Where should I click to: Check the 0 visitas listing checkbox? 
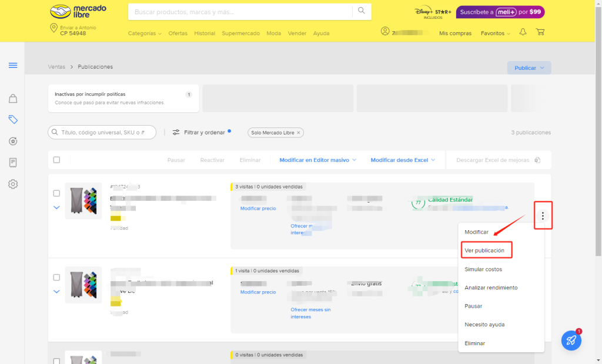tap(57, 361)
